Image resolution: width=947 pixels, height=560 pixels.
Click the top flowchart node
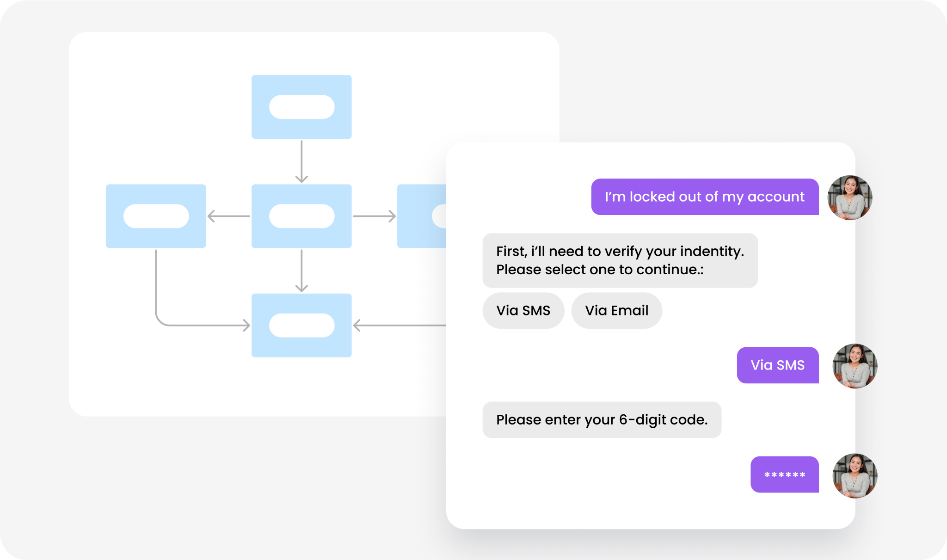coord(301,107)
